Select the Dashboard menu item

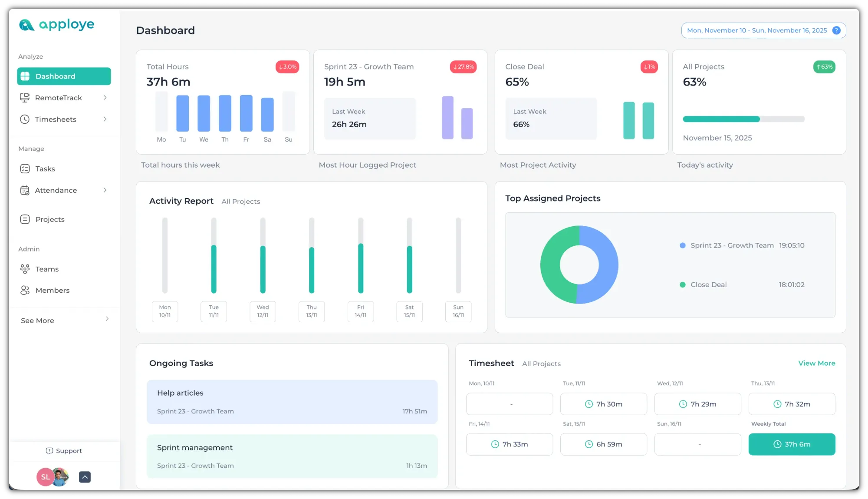click(x=64, y=76)
